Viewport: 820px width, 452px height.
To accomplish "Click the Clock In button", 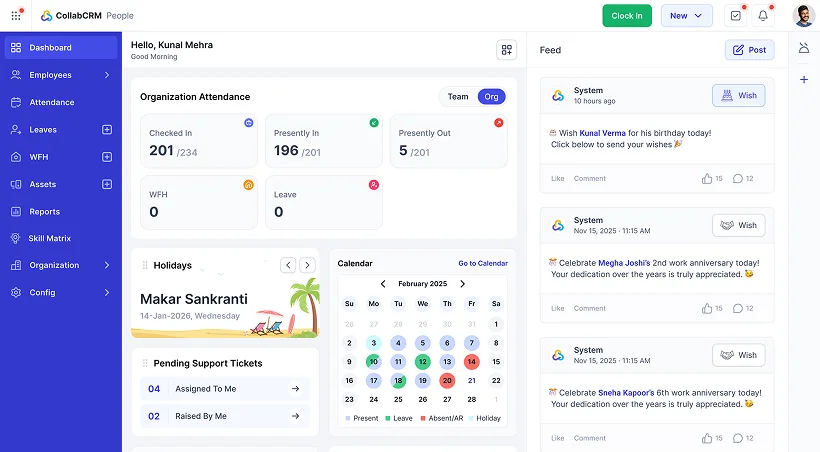I will [x=627, y=16].
